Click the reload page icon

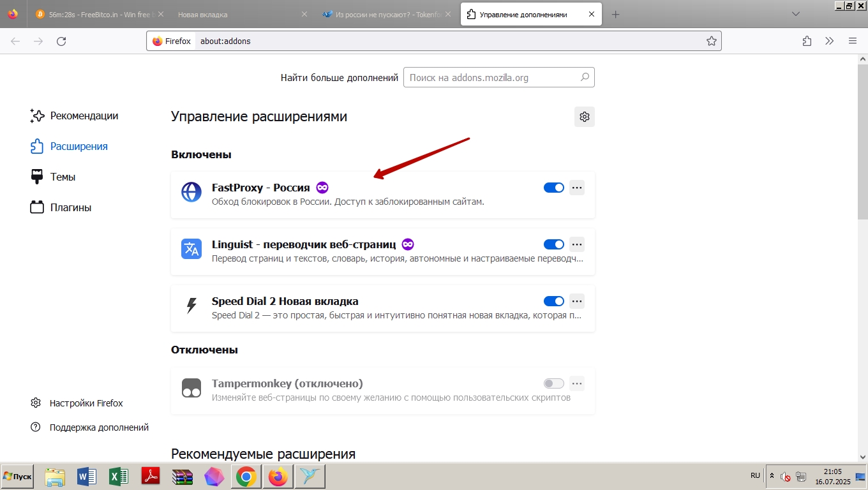[x=61, y=41]
